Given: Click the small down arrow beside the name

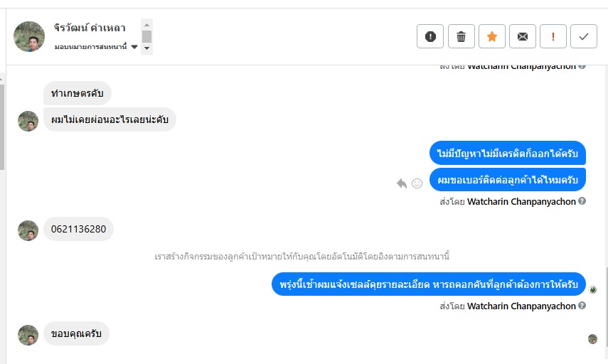Looking at the screenshot, I should point(146,48).
